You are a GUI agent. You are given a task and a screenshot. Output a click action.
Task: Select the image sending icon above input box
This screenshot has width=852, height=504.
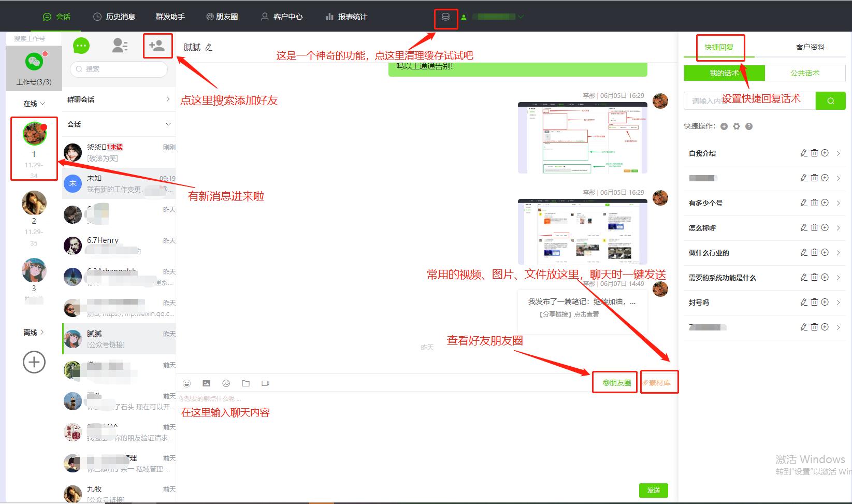point(206,383)
